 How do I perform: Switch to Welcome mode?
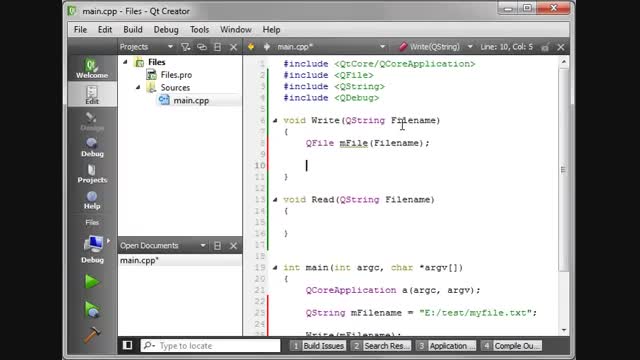click(92, 68)
